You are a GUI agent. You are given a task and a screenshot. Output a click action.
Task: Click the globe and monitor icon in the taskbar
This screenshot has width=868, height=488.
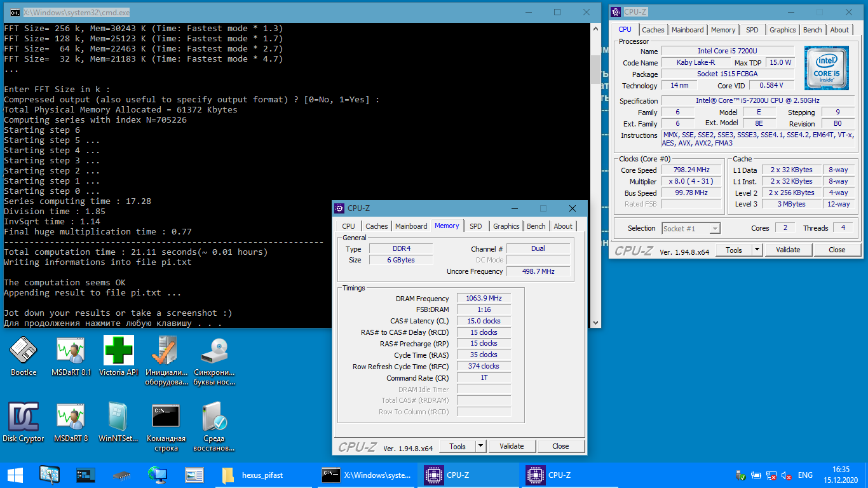pyautogui.click(x=158, y=475)
